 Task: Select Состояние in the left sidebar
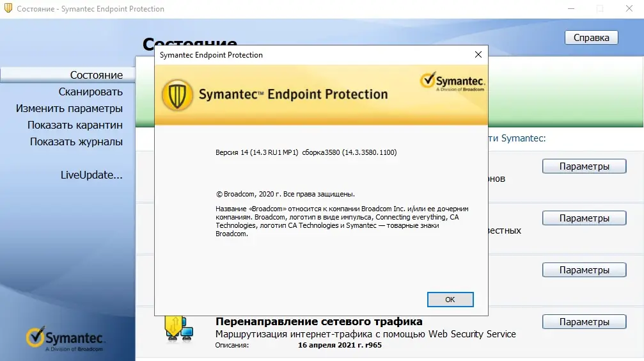96,75
